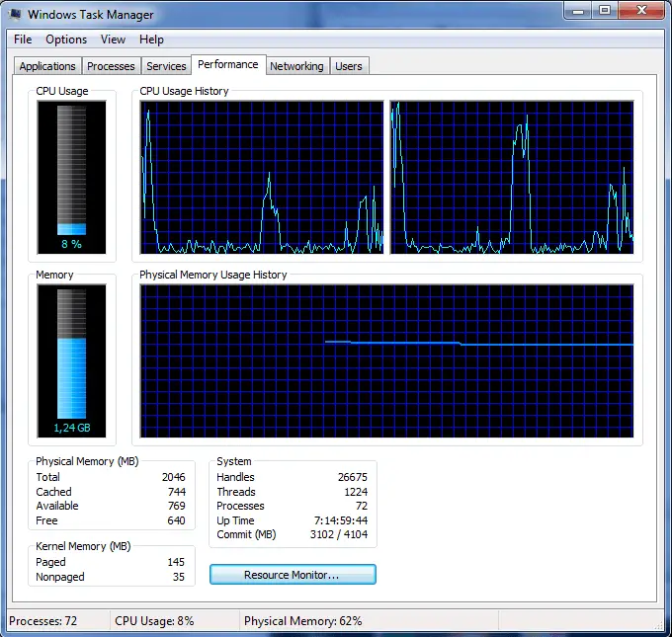The height and width of the screenshot is (637, 672).
Task: Click the Memory 1,24 GB gauge
Action: click(x=71, y=360)
